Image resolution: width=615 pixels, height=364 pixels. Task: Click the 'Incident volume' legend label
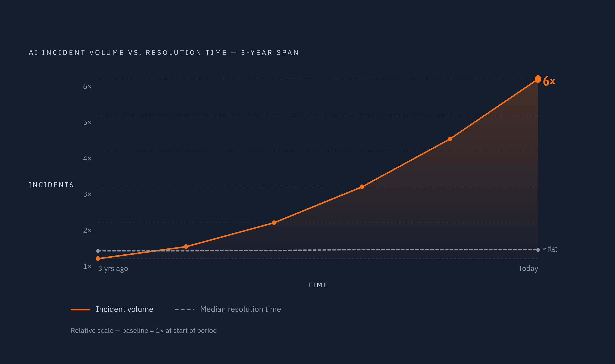pos(124,309)
